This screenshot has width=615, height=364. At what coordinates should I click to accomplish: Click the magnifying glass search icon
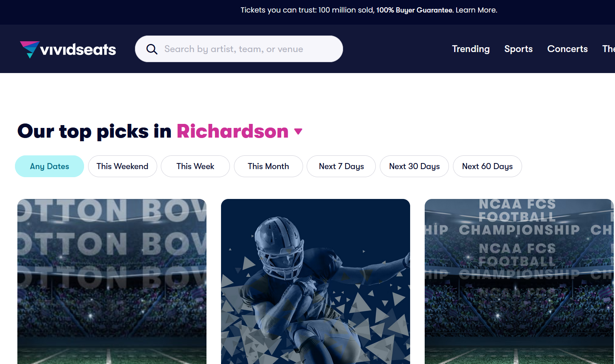[x=152, y=49]
